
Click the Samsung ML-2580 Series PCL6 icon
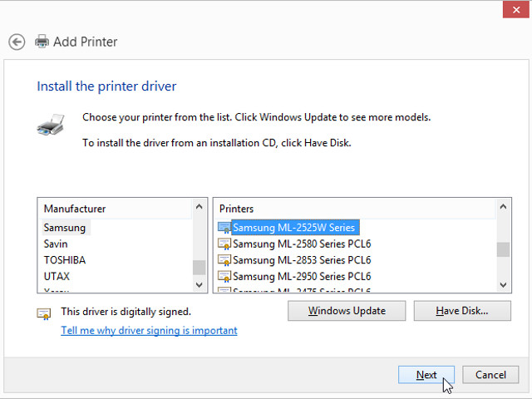pyautogui.click(x=224, y=244)
